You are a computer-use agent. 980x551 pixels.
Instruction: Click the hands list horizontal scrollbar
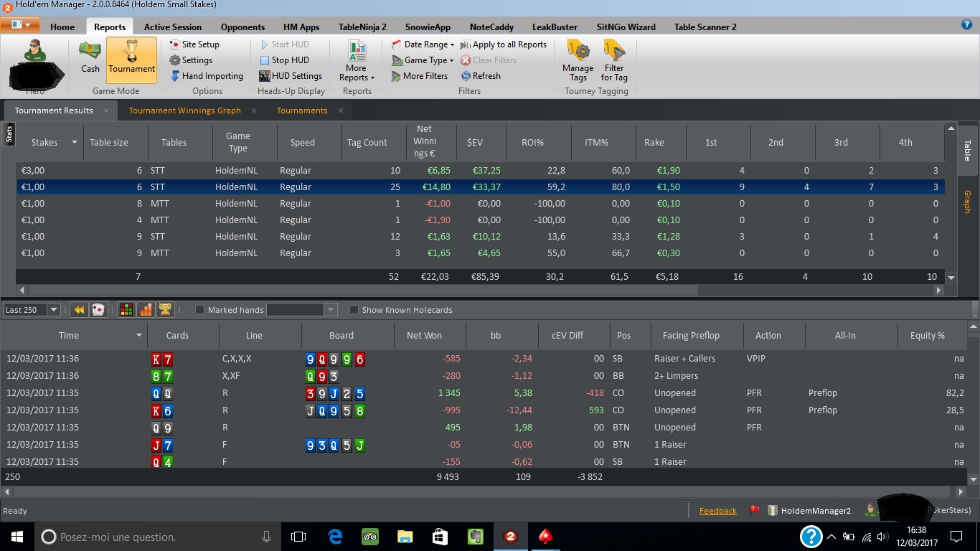coord(483,492)
